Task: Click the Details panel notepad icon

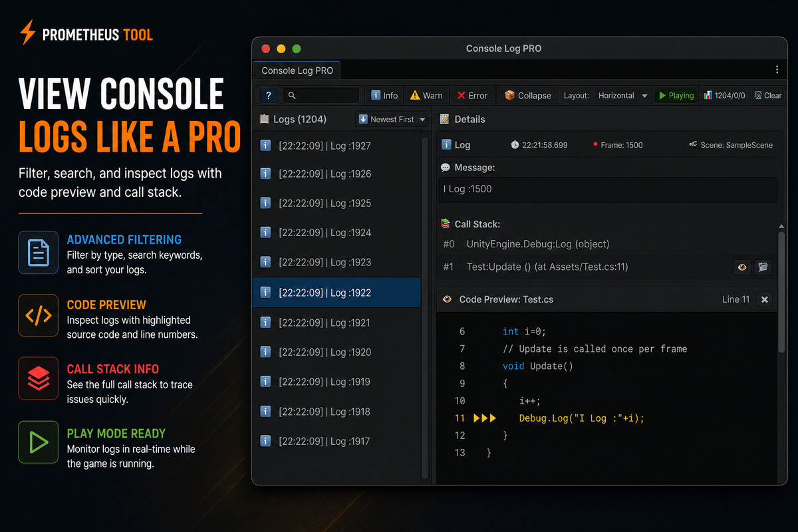Action: (x=444, y=119)
